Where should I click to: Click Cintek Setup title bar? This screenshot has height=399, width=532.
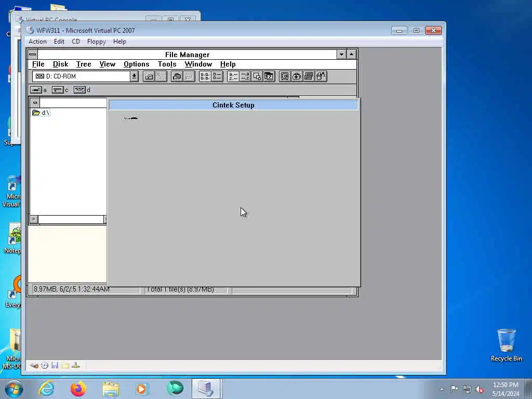pyautogui.click(x=233, y=105)
